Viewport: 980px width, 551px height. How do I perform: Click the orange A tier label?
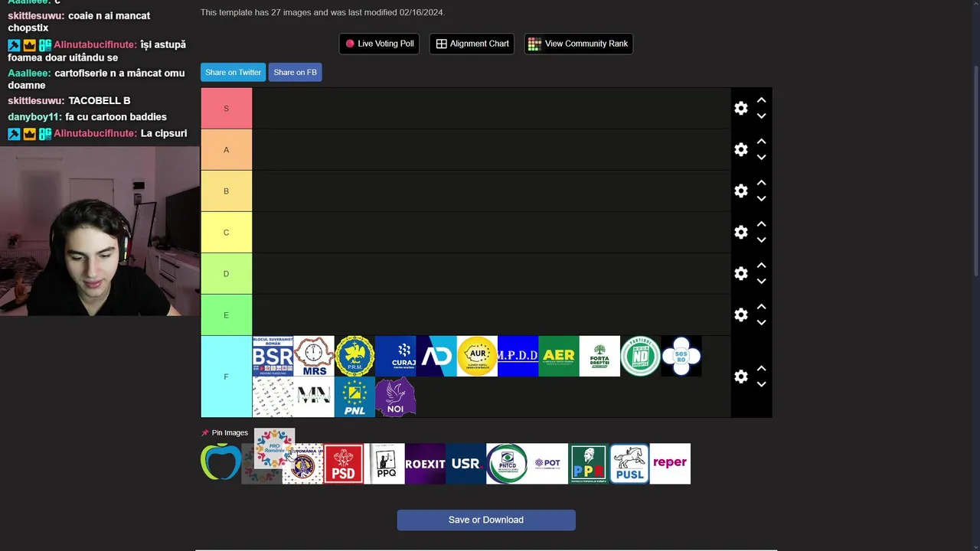pos(226,149)
